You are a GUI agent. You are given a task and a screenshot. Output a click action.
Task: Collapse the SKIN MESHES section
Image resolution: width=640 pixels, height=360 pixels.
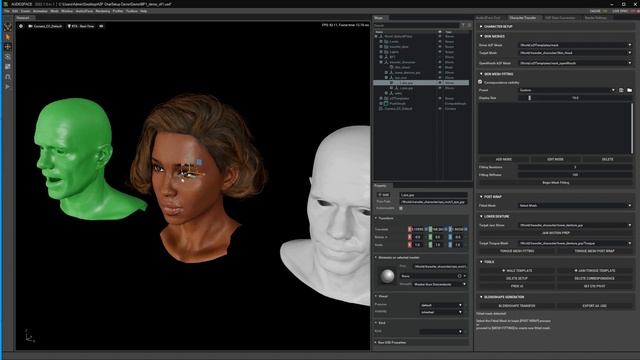(481, 36)
